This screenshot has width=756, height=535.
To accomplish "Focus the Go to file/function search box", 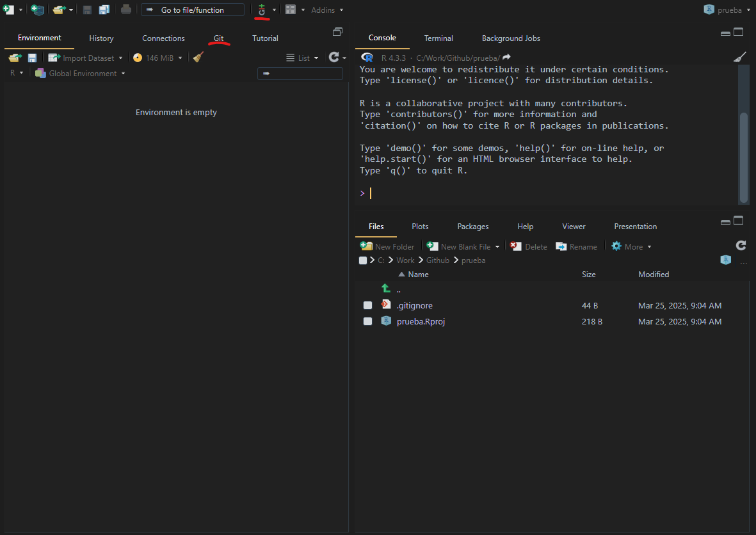I will [x=193, y=10].
